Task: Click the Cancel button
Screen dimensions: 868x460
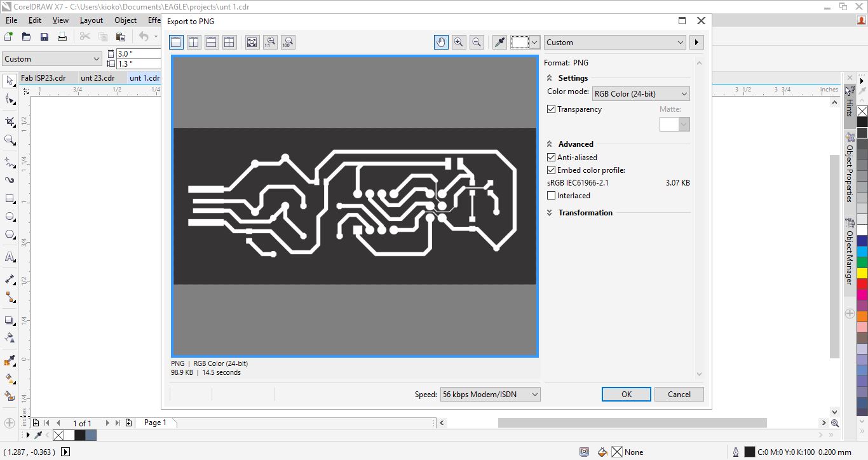Action: (679, 395)
